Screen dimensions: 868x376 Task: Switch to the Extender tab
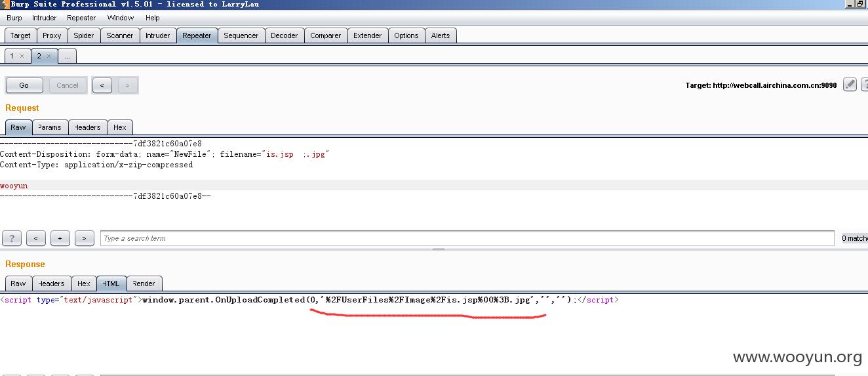pyautogui.click(x=368, y=35)
